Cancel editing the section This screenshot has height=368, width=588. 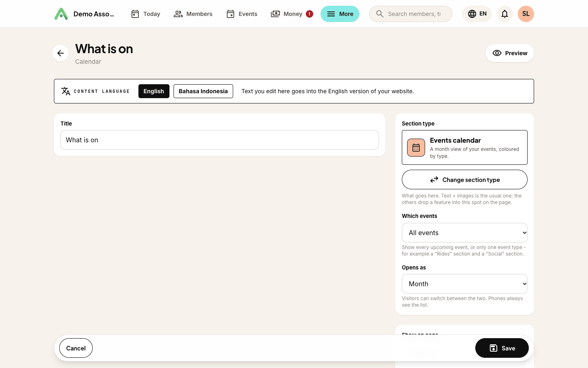(x=76, y=348)
